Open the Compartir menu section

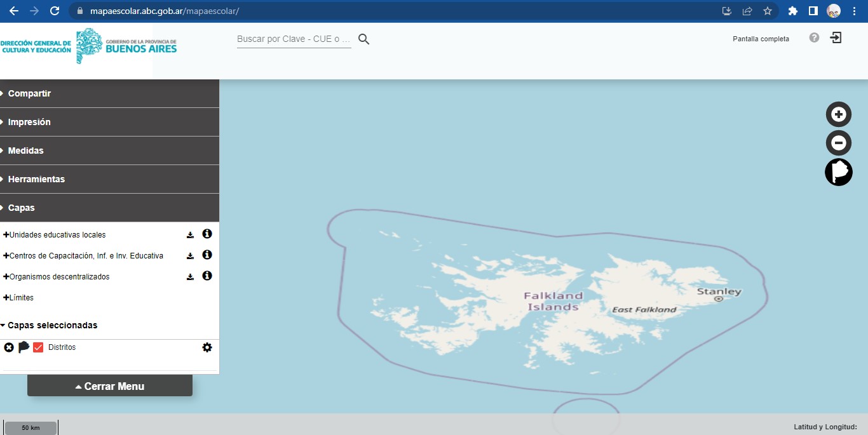pos(29,93)
